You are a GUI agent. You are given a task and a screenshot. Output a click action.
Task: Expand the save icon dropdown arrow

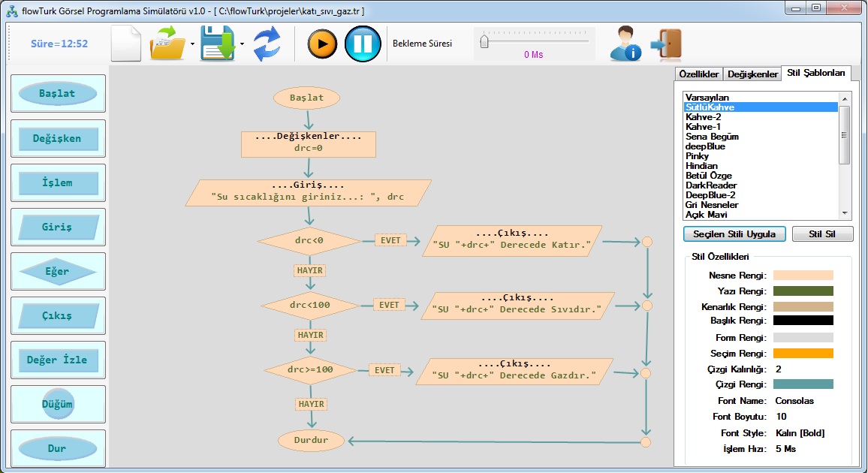(x=242, y=44)
